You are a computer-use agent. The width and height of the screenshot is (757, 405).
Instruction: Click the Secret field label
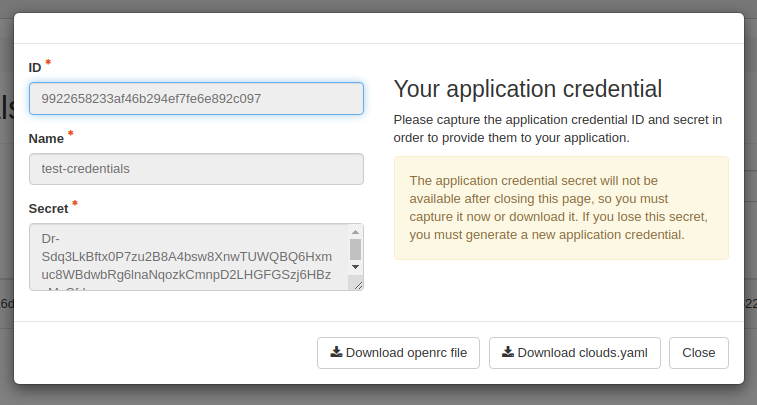coord(49,209)
